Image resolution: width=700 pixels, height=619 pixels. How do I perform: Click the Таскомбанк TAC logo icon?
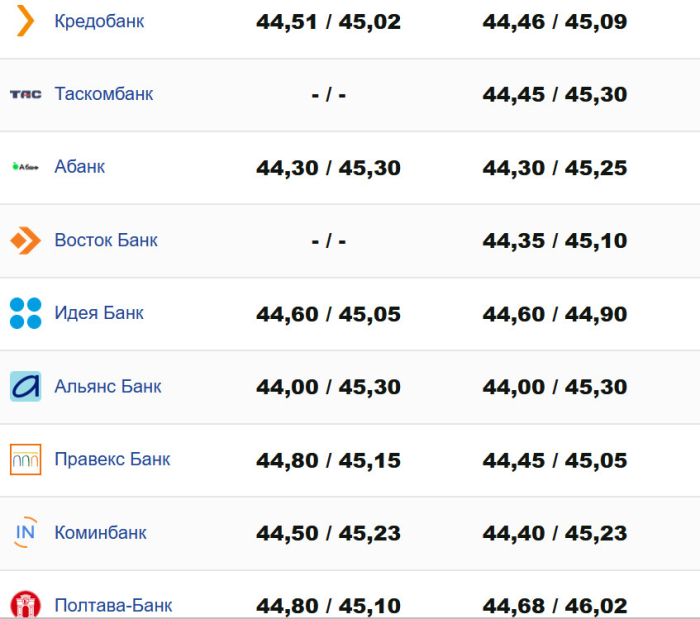[26, 94]
